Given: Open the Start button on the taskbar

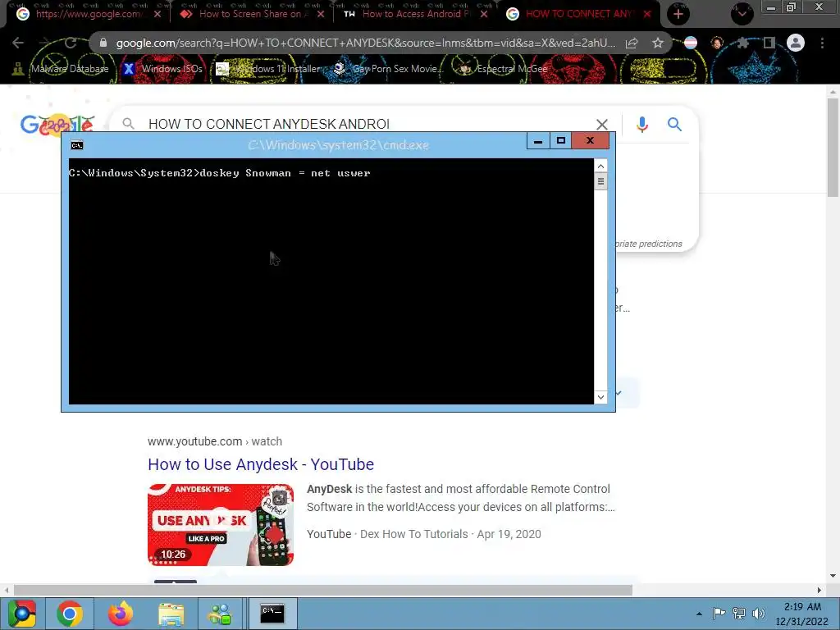Looking at the screenshot, I should [x=21, y=614].
